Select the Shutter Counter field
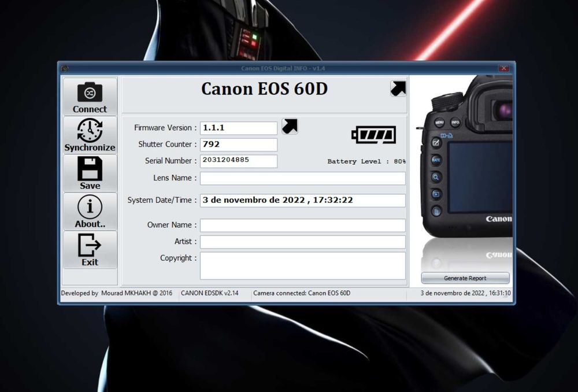This screenshot has height=392, width=578. (239, 145)
